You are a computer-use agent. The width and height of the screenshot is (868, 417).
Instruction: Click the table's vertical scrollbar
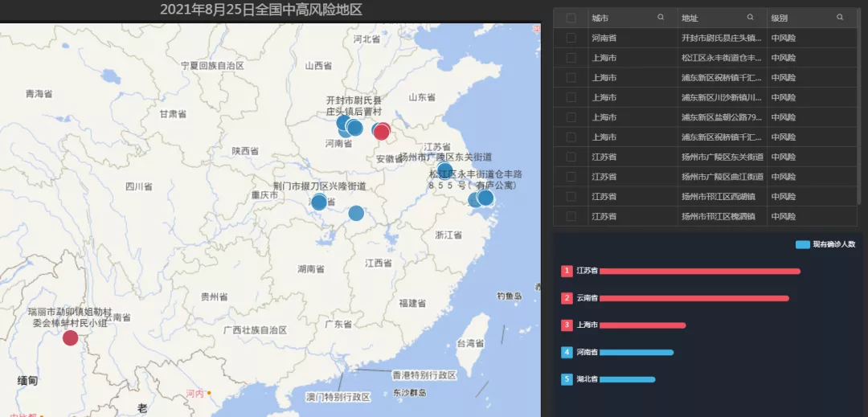[859, 106]
